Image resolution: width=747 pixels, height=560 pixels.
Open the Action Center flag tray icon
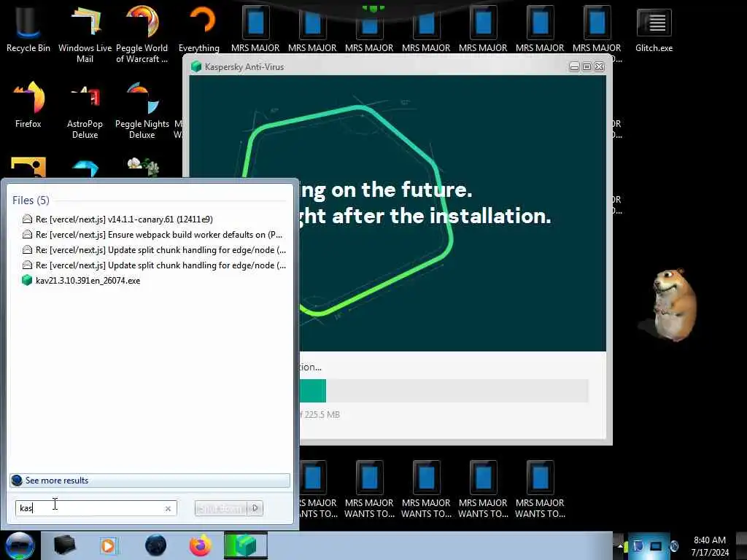point(638,546)
